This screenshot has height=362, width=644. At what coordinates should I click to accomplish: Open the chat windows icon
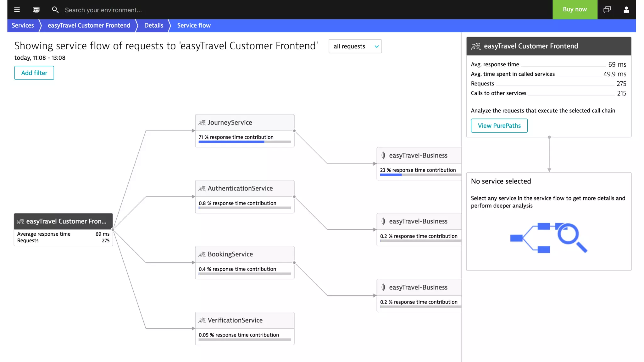(607, 10)
